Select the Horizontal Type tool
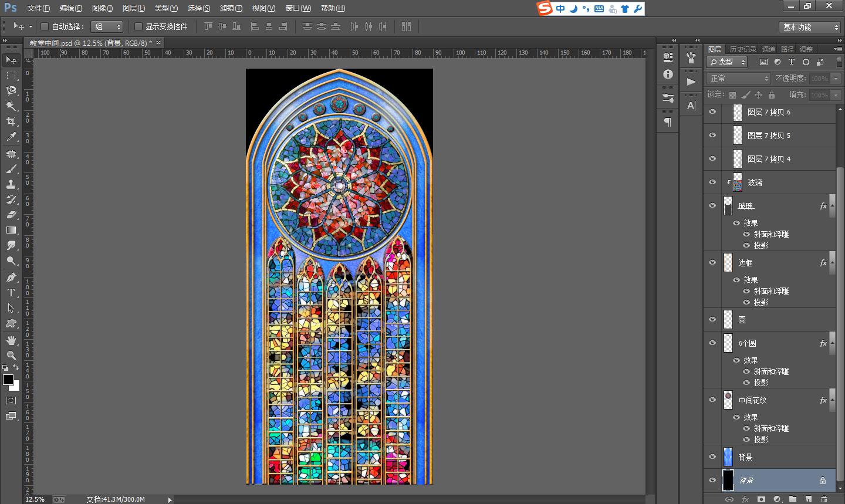The width and height of the screenshot is (845, 504). tap(11, 293)
